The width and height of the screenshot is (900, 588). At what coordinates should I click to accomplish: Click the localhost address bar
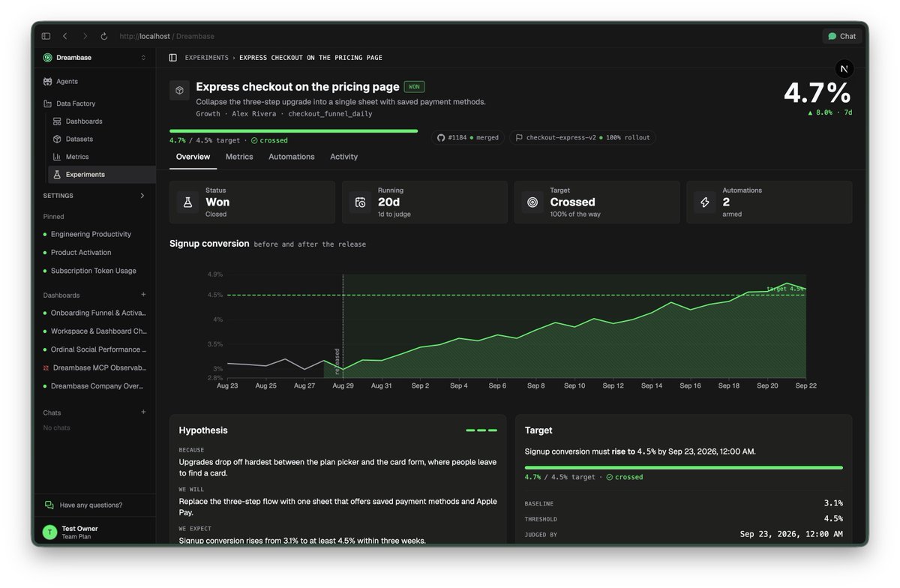click(x=166, y=36)
